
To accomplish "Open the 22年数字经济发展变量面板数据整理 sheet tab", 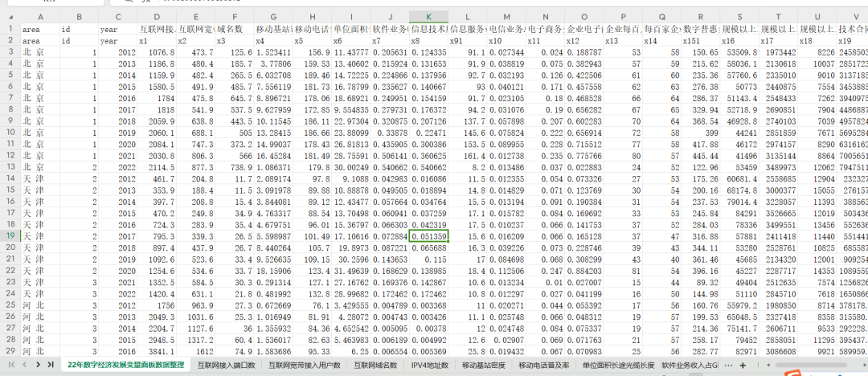I will pos(125,365).
